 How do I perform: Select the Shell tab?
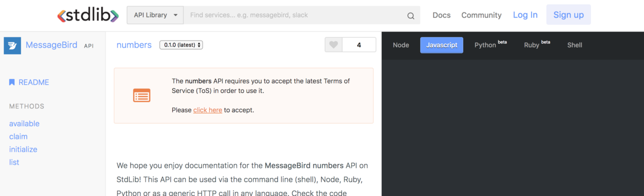pyautogui.click(x=574, y=45)
